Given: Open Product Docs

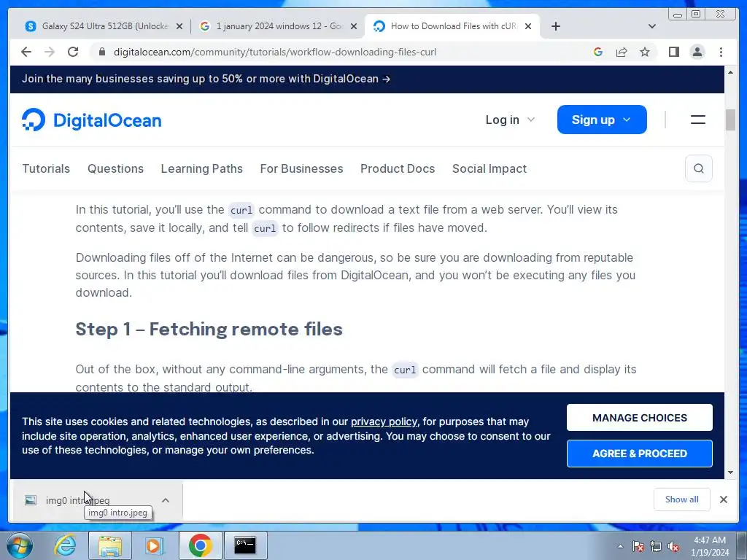Looking at the screenshot, I should click(x=398, y=168).
